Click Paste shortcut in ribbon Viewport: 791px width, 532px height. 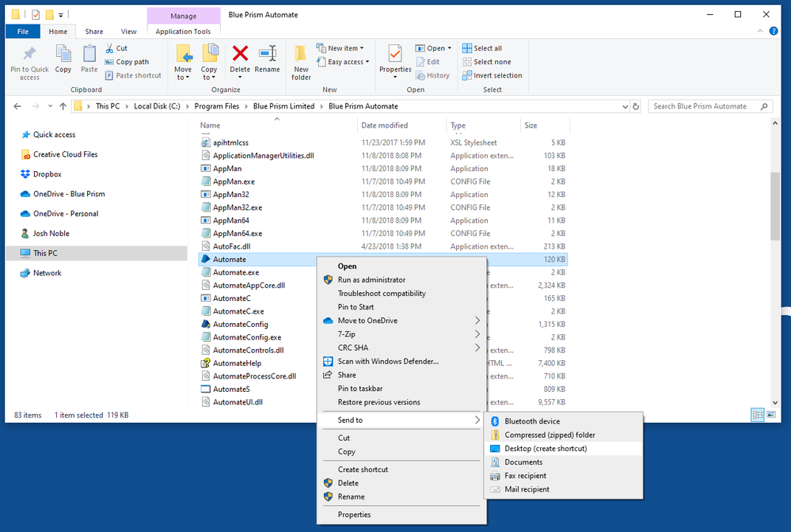(x=133, y=76)
